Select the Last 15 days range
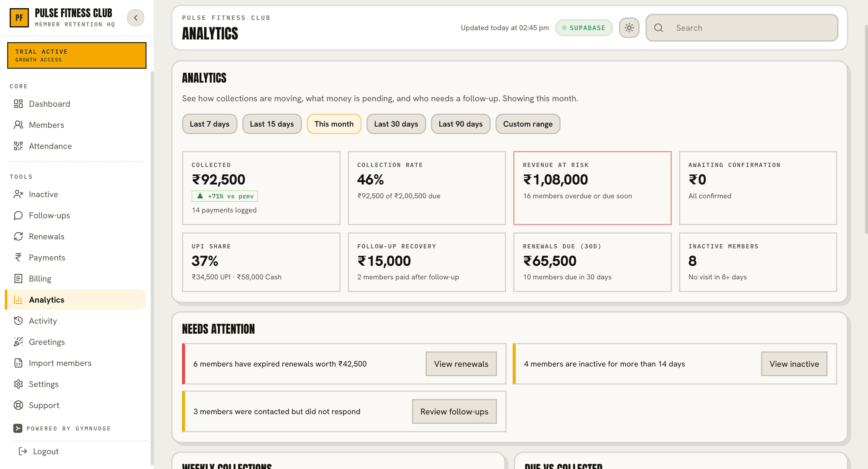 [x=272, y=124]
